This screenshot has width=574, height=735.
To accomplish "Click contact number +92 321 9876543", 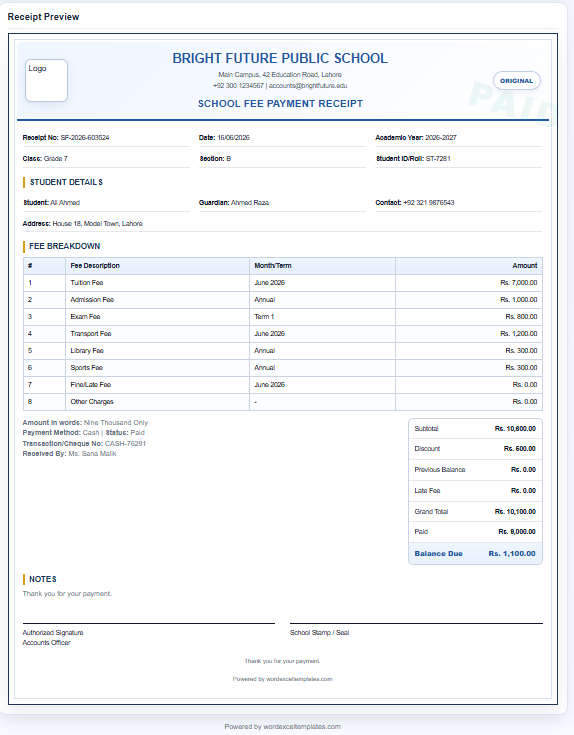I will point(429,202).
